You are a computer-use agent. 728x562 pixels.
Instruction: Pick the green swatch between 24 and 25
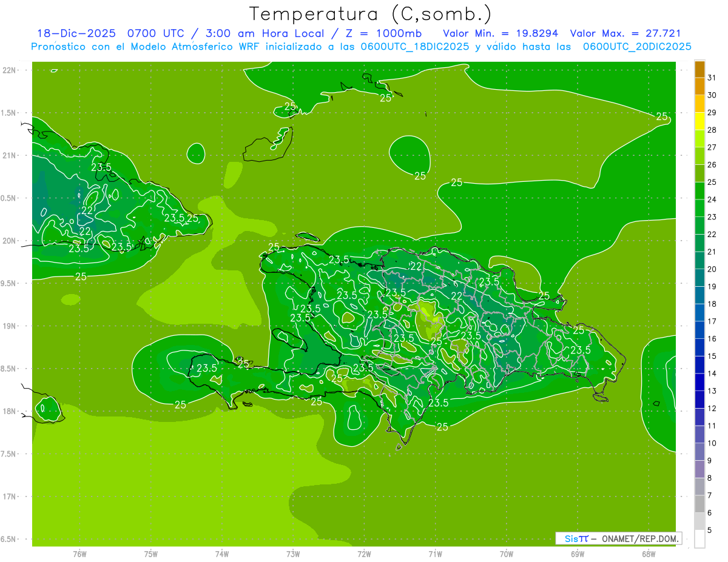(700, 191)
